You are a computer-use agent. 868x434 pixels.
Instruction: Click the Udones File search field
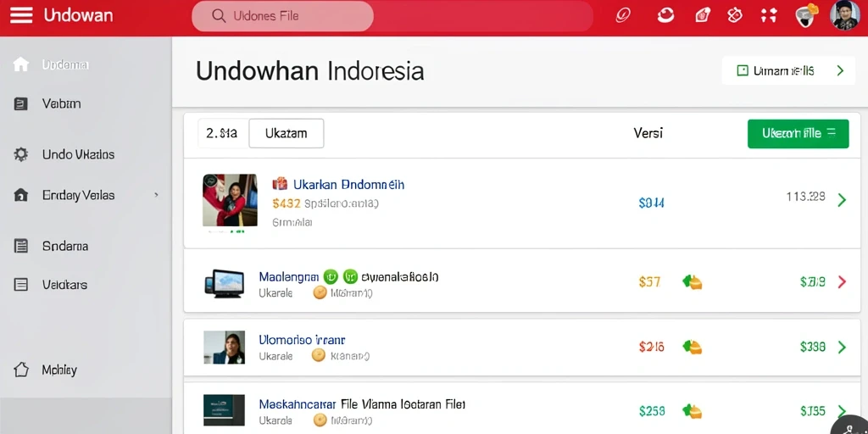click(282, 16)
